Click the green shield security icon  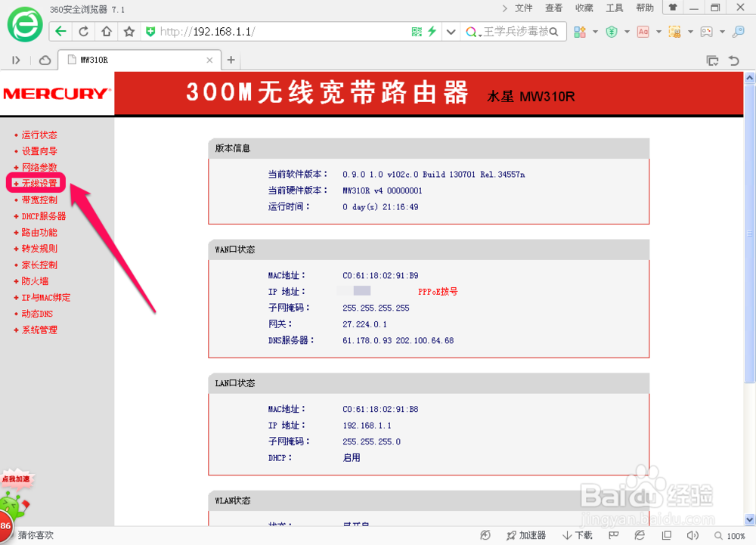tap(150, 31)
